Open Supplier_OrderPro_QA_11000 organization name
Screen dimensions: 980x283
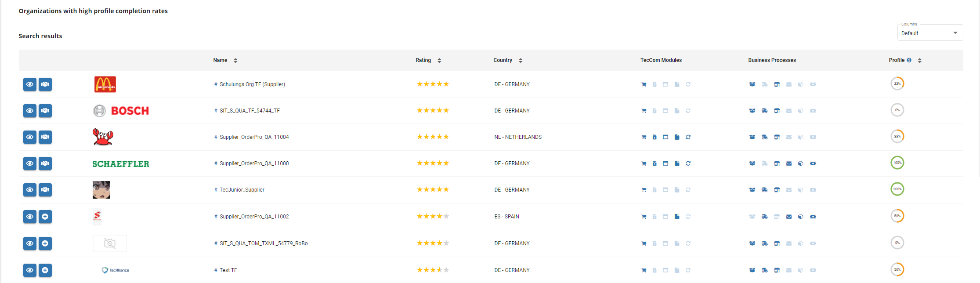click(x=254, y=163)
